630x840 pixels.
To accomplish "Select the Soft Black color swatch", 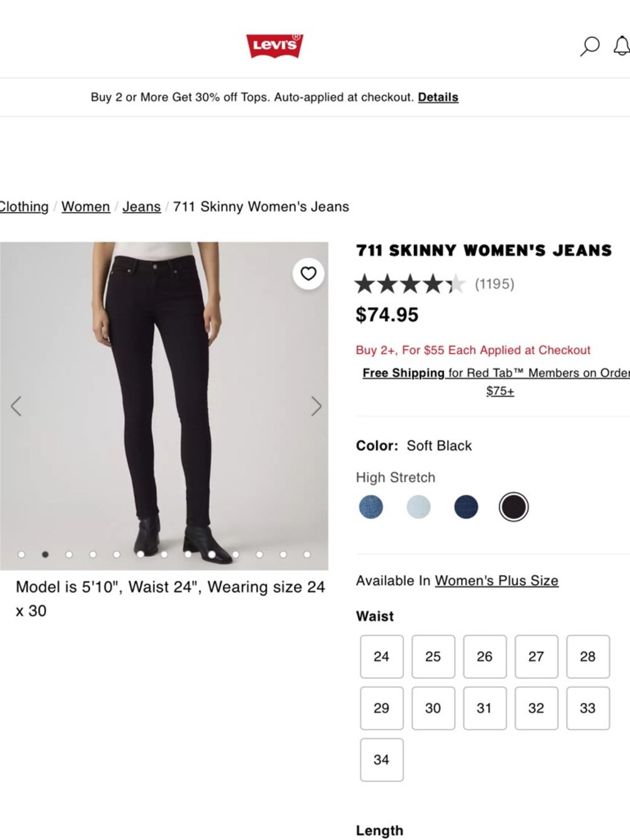I will 513,507.
